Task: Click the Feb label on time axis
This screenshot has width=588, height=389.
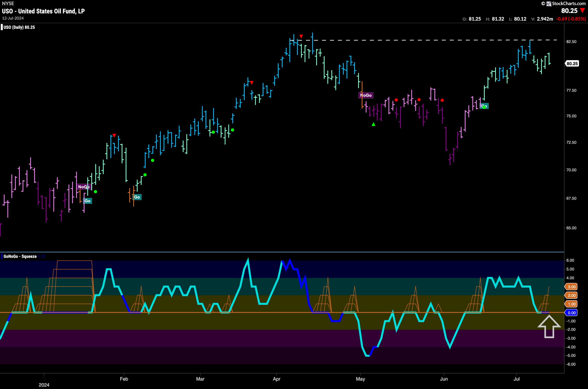Action: pos(124,379)
